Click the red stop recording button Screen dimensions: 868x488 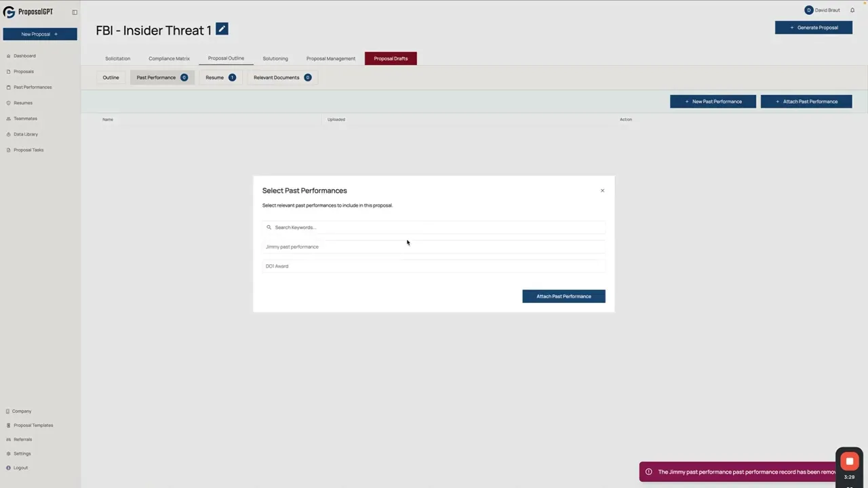tap(849, 462)
